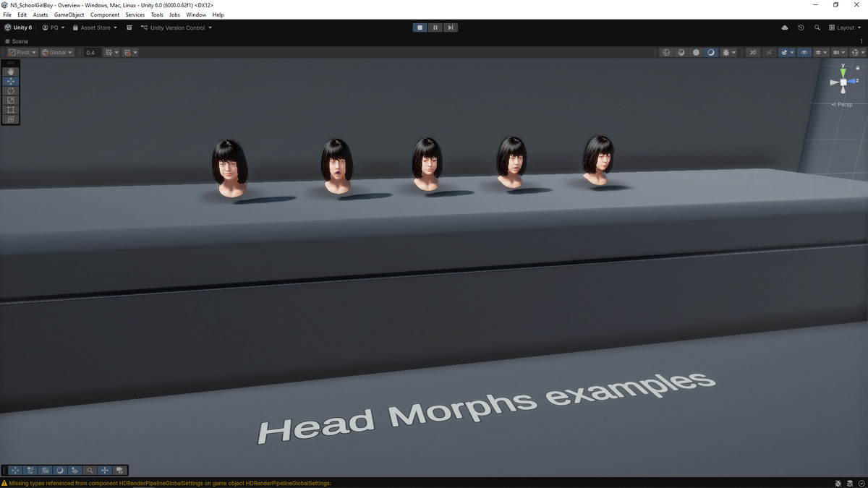Click the Step forward button

point(451,27)
